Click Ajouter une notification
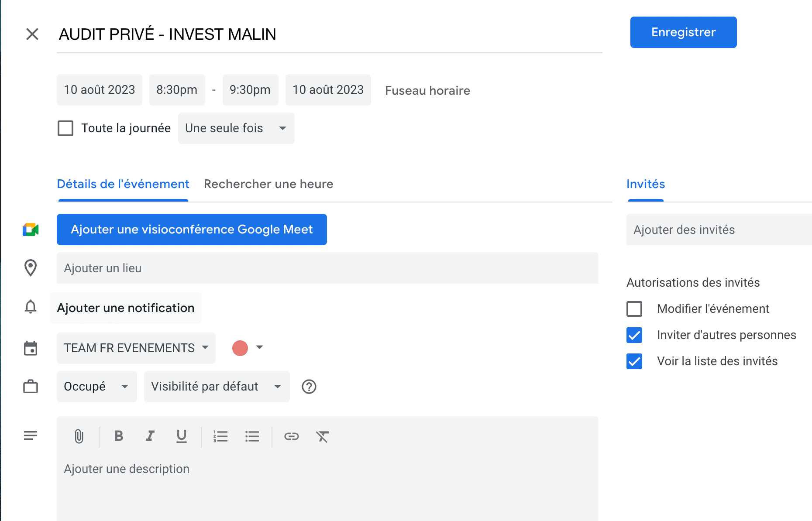Image resolution: width=812 pixels, height=521 pixels. [x=126, y=308]
